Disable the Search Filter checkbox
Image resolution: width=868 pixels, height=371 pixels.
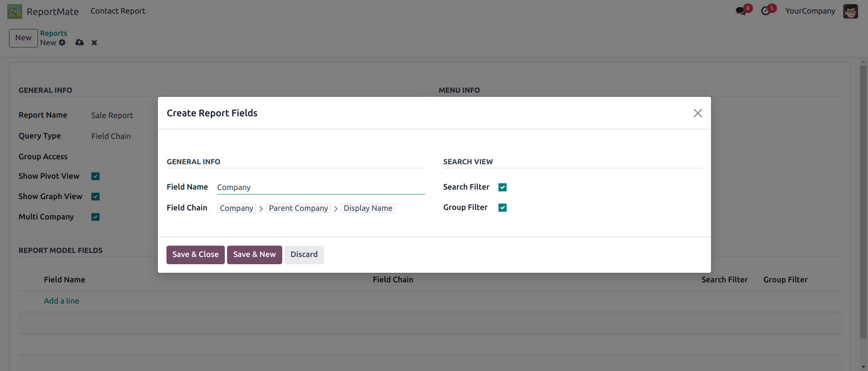(x=502, y=187)
